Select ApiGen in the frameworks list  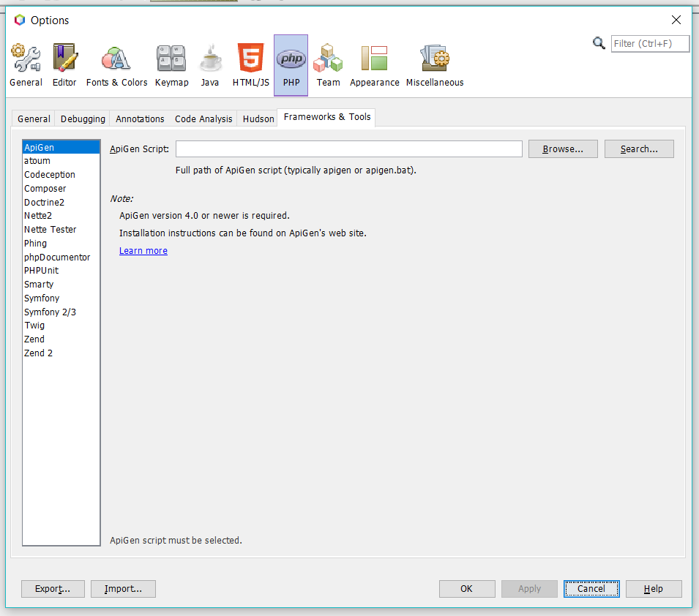(61, 147)
